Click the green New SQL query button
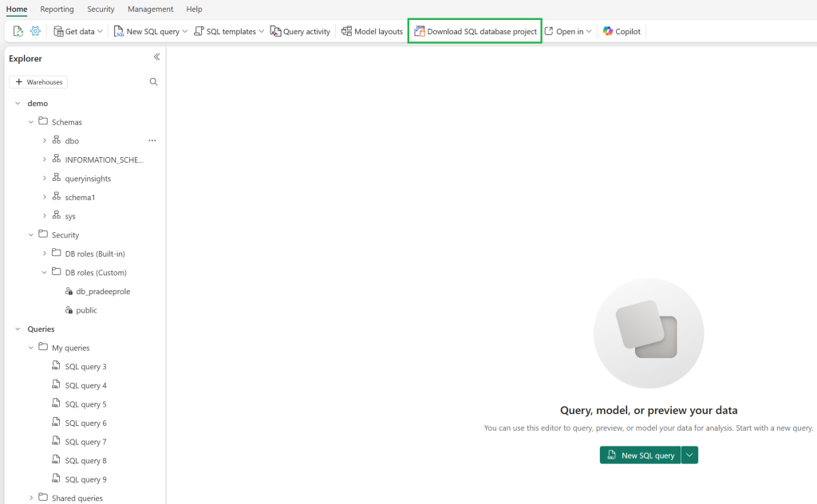 pos(640,455)
